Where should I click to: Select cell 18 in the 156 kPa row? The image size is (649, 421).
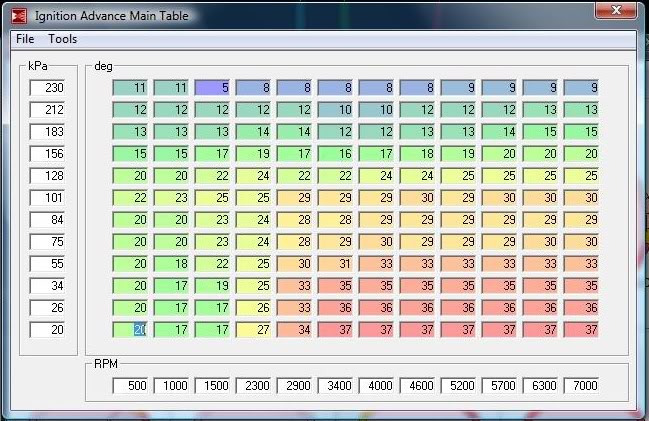[x=417, y=154]
